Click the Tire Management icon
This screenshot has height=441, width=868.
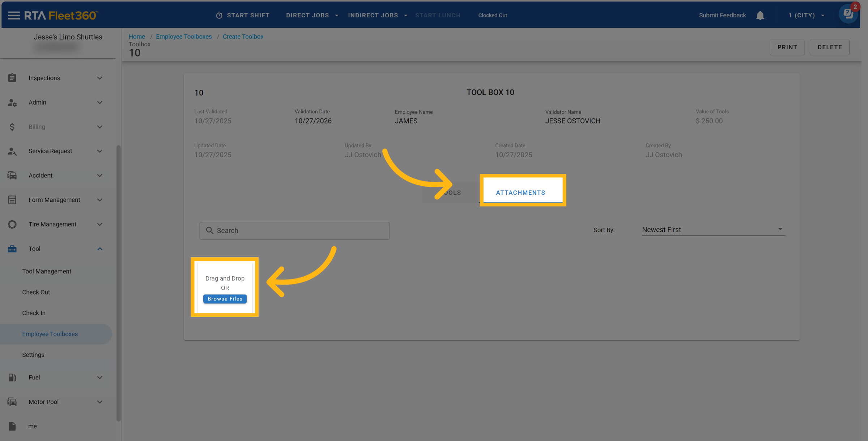pos(12,224)
